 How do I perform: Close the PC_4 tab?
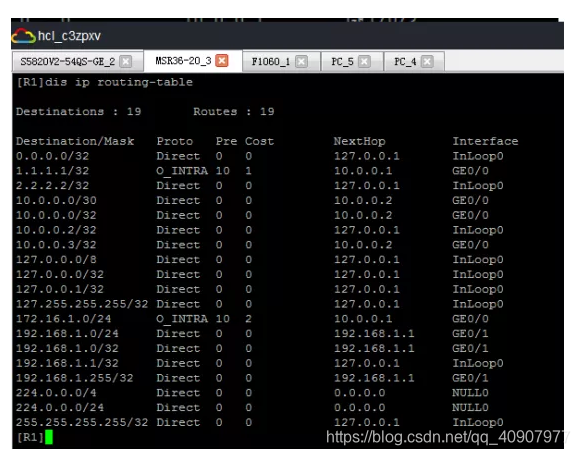[x=427, y=61]
